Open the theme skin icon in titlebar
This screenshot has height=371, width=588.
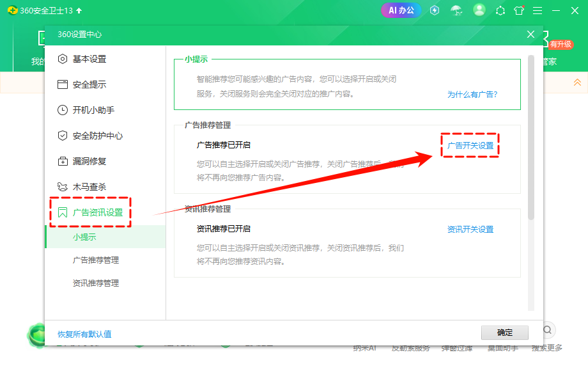coord(518,10)
